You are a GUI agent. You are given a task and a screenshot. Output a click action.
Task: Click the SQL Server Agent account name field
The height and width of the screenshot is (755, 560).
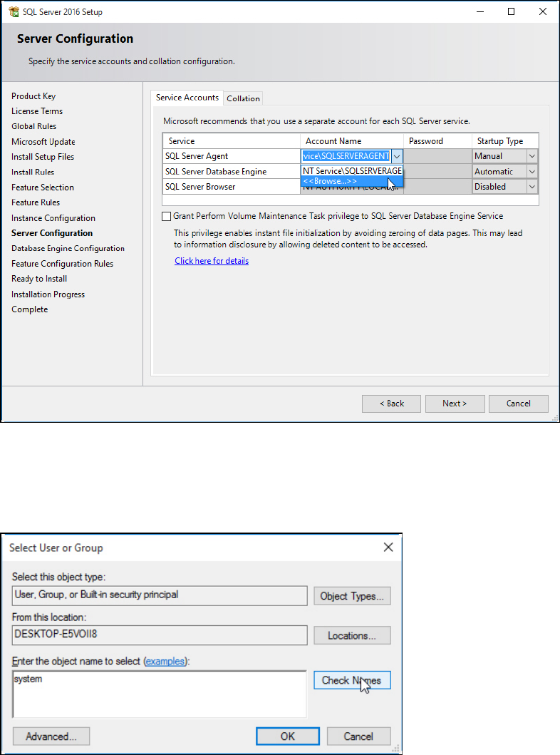346,156
